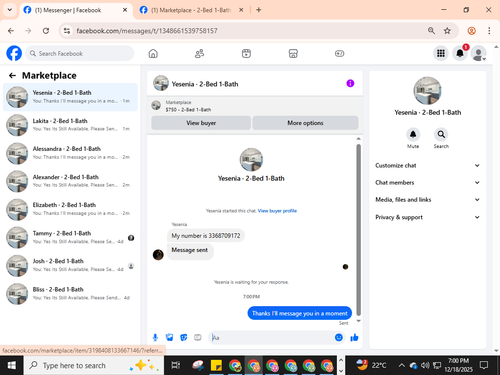Close the Marketplace 2-Bed 1-Bath tab
Viewport: 500px width, 375px height.
[x=241, y=10]
